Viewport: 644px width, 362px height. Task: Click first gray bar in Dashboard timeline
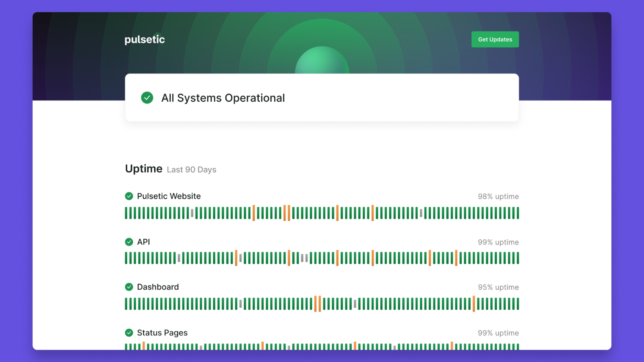click(240, 304)
